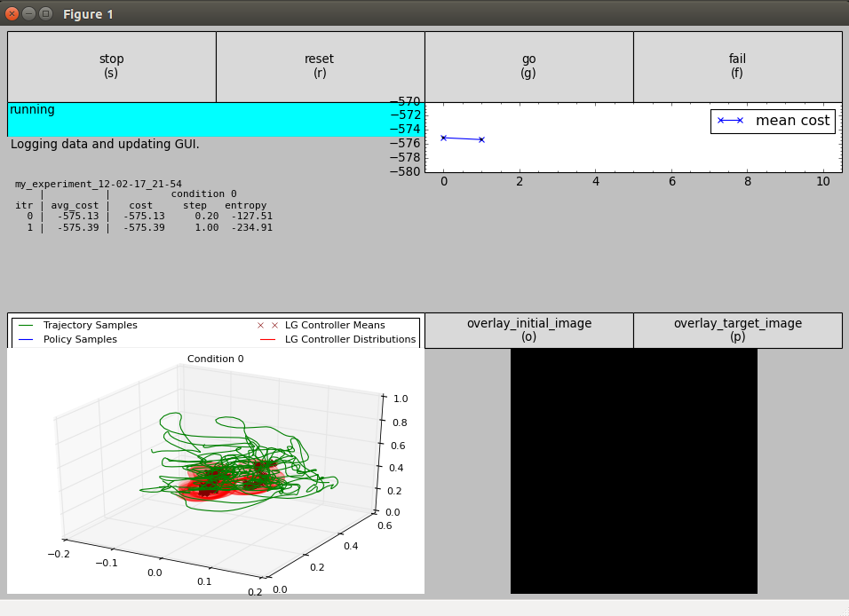Image resolution: width=849 pixels, height=616 pixels.
Task: Toggle overlay_initial_image (o)
Action: (529, 330)
